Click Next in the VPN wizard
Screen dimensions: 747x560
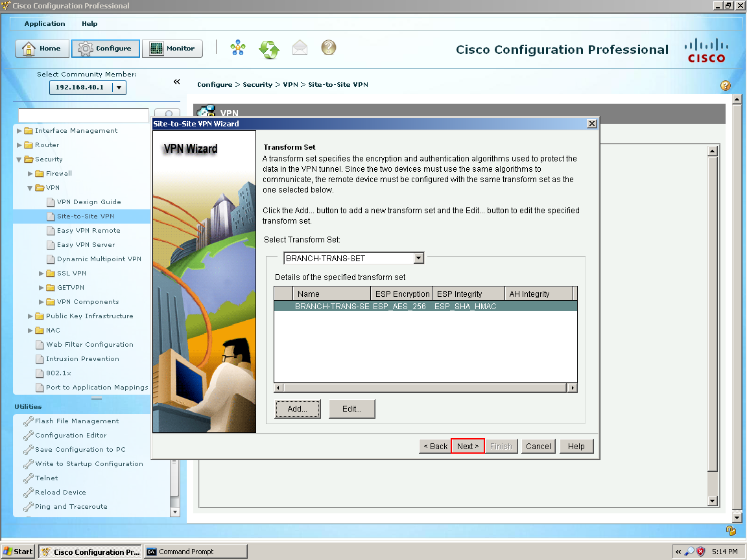click(x=468, y=446)
